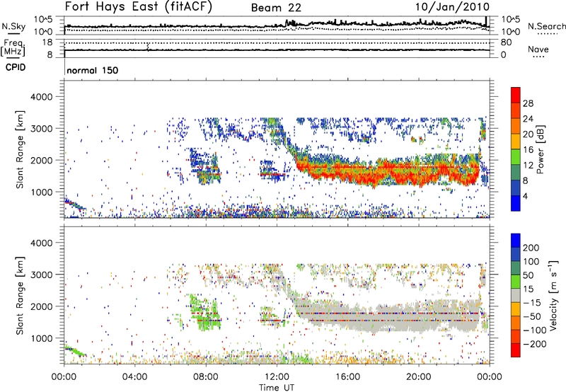Select the "24" label on the power colorbar
The height and width of the screenshot is (392, 566).
tap(528, 119)
